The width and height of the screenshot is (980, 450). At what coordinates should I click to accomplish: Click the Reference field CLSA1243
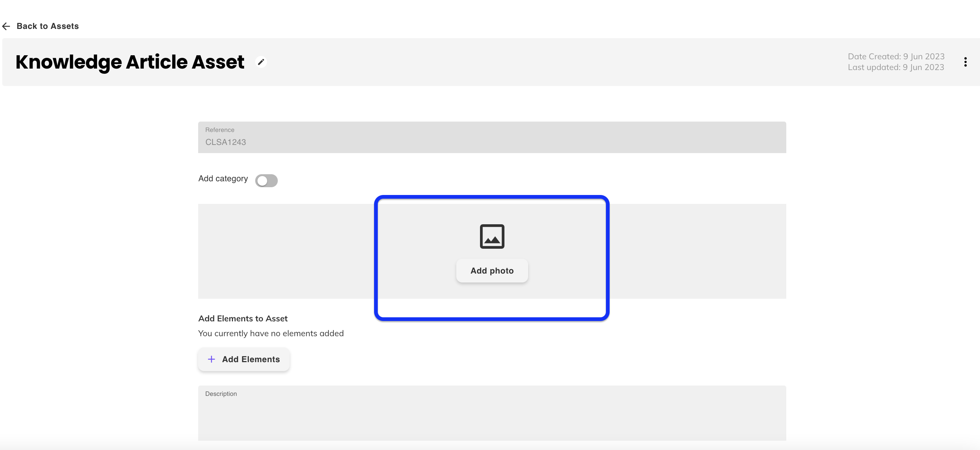226,142
